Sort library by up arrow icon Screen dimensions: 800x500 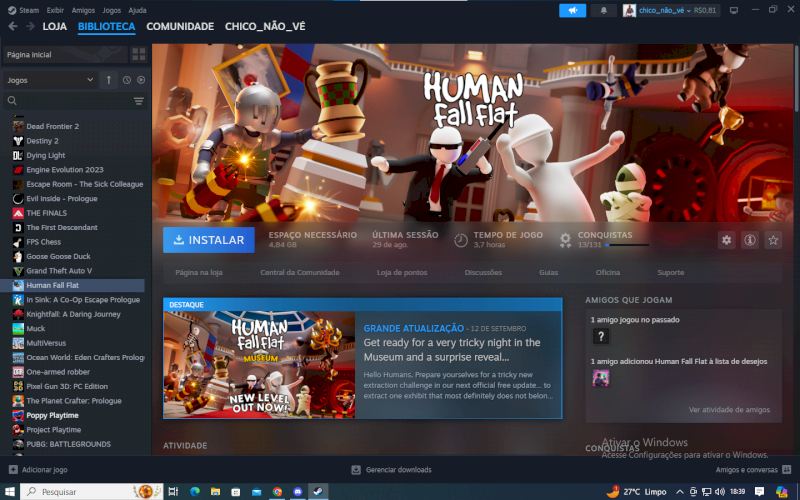pos(109,80)
